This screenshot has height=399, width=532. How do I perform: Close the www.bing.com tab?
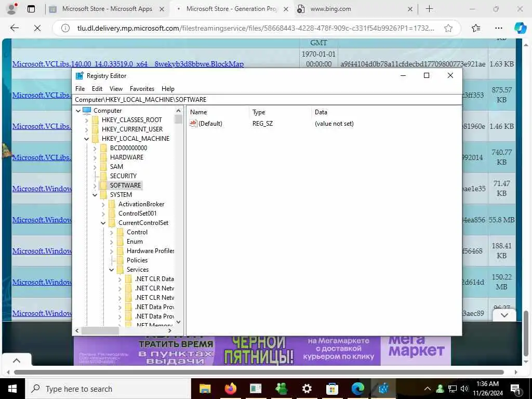coord(410,9)
